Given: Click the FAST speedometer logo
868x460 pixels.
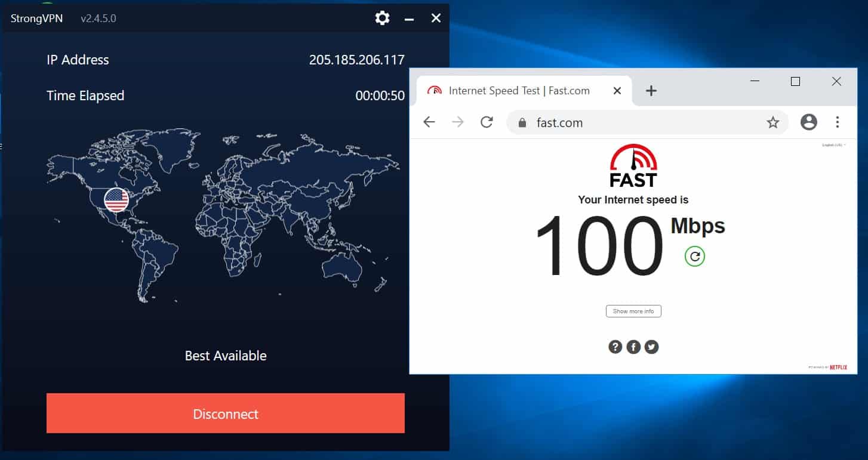Looking at the screenshot, I should point(633,165).
